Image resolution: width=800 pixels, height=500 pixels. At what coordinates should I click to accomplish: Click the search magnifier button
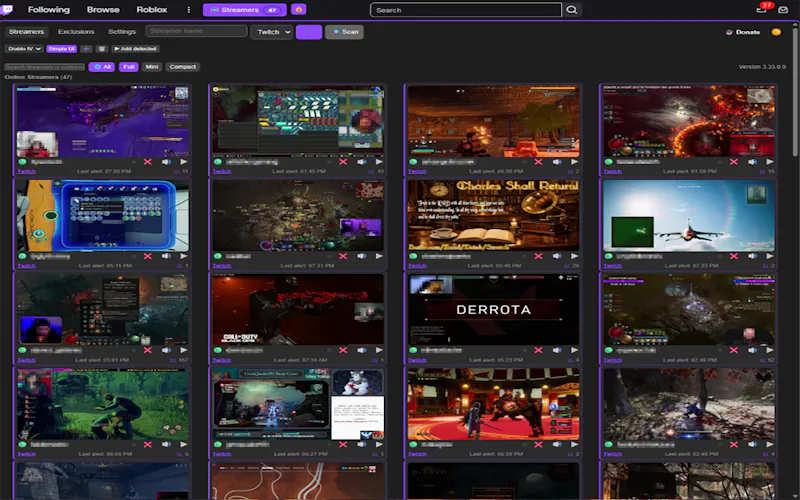coord(572,10)
